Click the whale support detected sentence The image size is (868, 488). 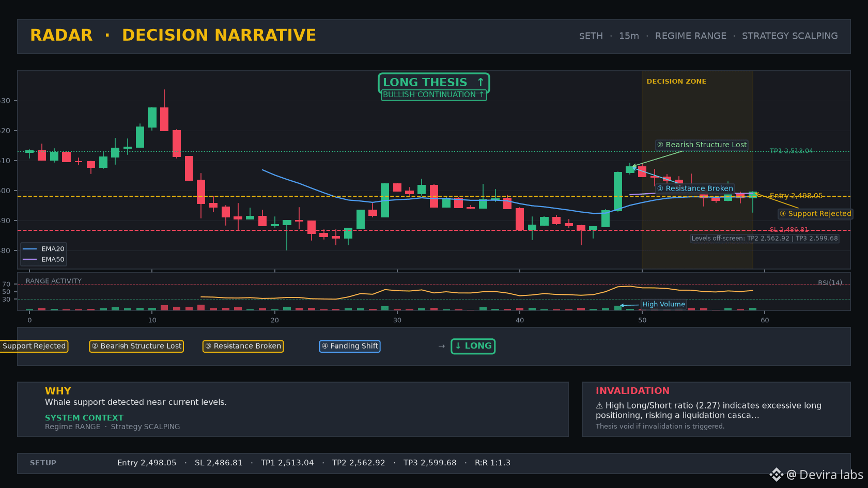[136, 402]
